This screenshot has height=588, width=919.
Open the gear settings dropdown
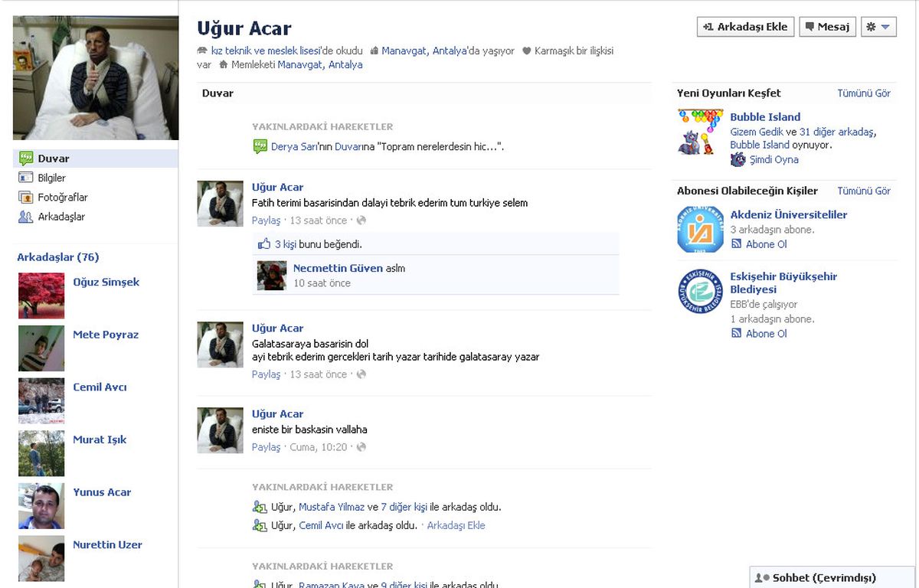pyautogui.click(x=878, y=27)
